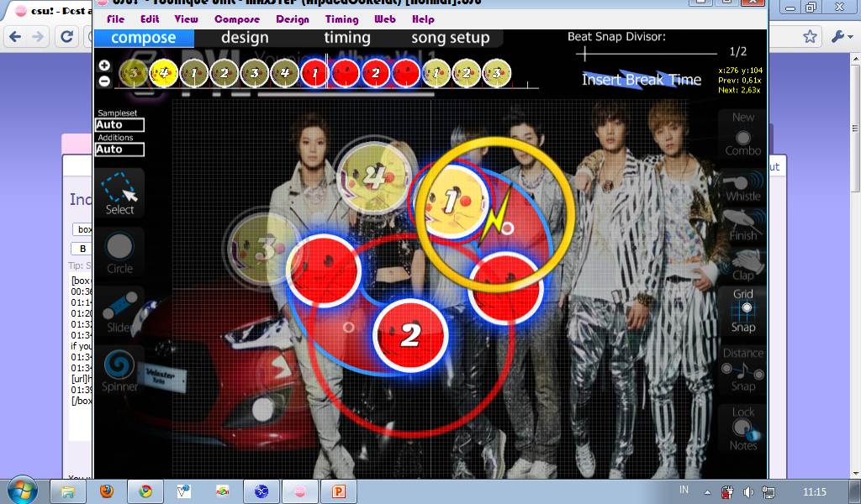Image resolution: width=861 pixels, height=504 pixels.
Task: Zoom in the timeline with plus icon
Action: (x=104, y=66)
